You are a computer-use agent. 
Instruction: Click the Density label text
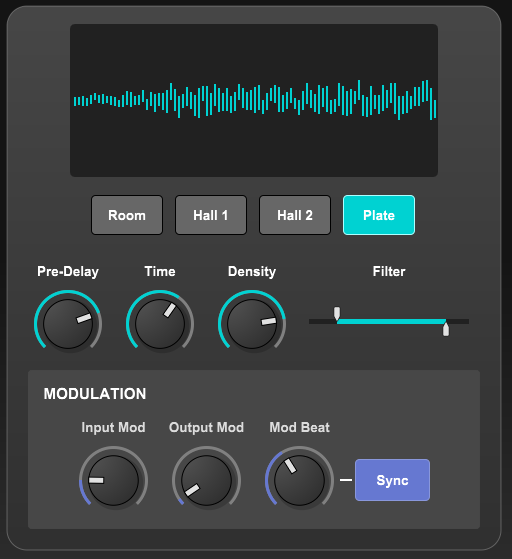pos(252,272)
